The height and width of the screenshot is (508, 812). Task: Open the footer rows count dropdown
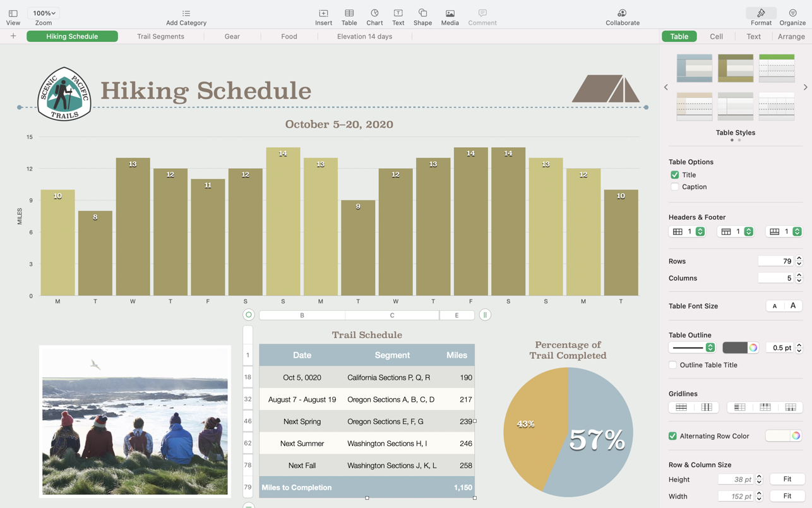(784, 232)
